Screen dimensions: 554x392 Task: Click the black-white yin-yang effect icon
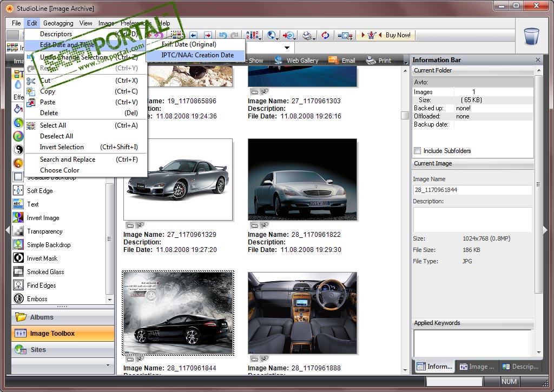click(x=18, y=149)
